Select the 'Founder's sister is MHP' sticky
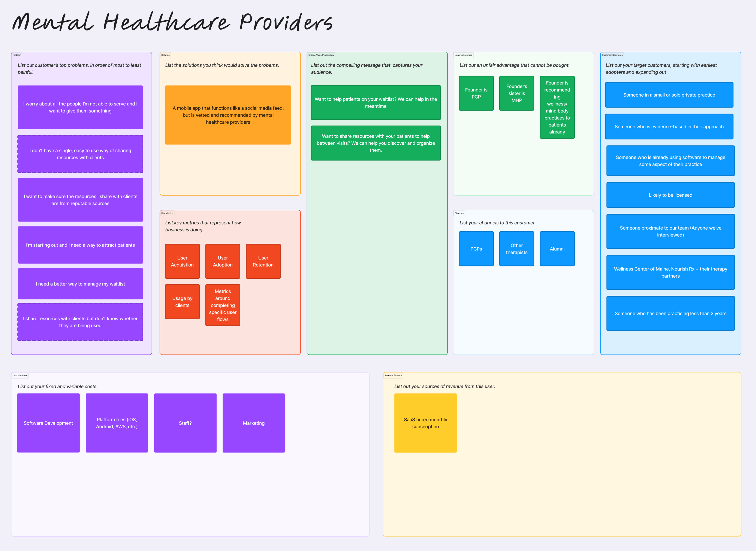 (x=517, y=93)
